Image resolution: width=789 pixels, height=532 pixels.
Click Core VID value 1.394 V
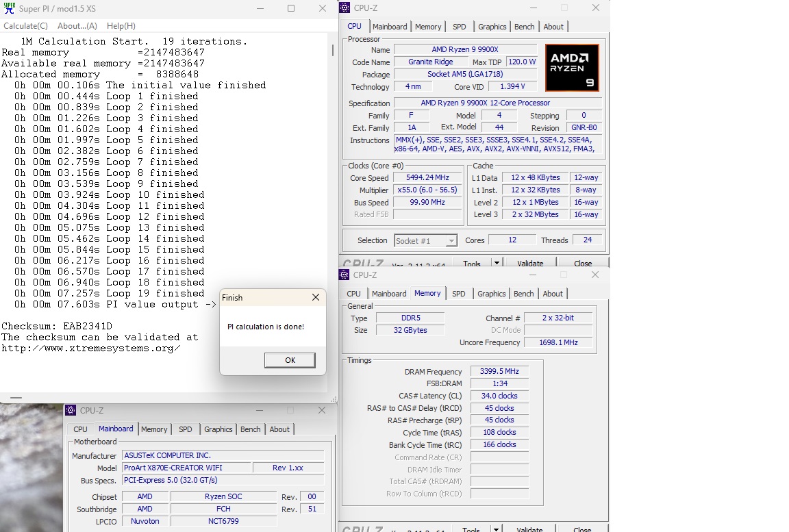513,86
